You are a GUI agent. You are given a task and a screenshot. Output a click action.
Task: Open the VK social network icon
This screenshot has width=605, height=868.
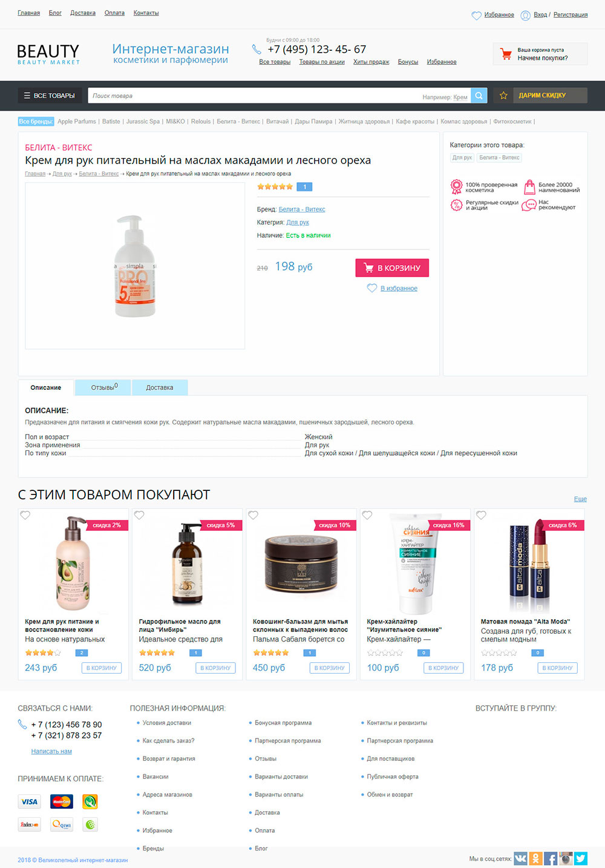point(521,858)
